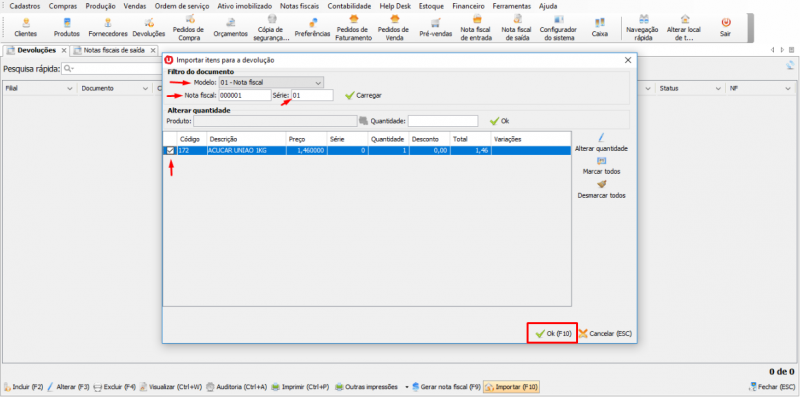Click Auditoria (Ctrl+A) button
800x397 pixels.
[x=236, y=387]
